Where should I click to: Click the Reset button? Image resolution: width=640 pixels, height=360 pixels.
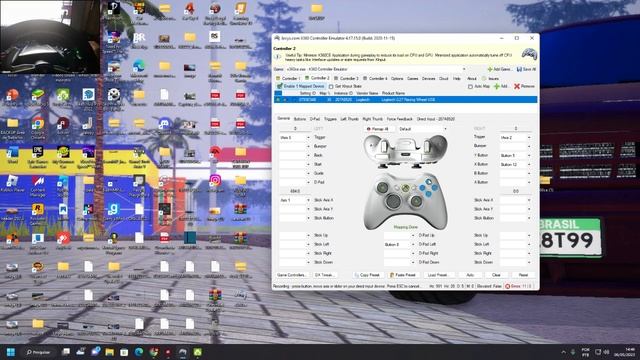(x=523, y=275)
